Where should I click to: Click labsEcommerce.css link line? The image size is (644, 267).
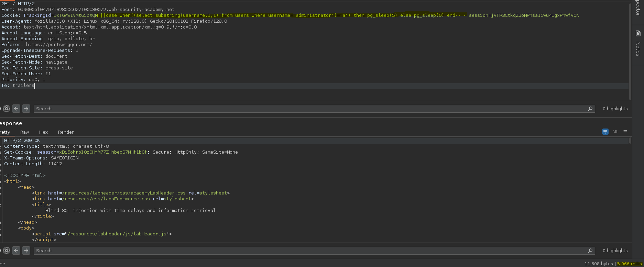coord(113,199)
